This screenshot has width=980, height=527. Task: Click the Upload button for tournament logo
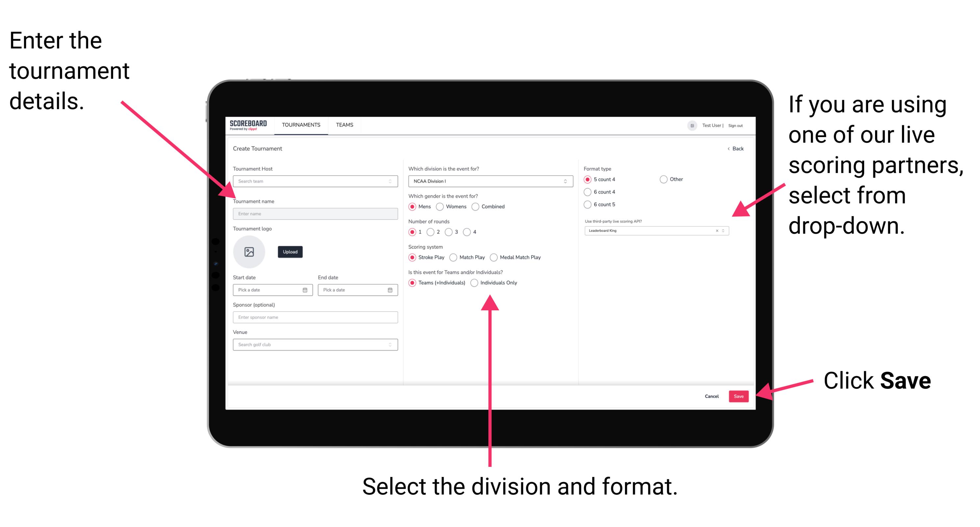point(290,252)
